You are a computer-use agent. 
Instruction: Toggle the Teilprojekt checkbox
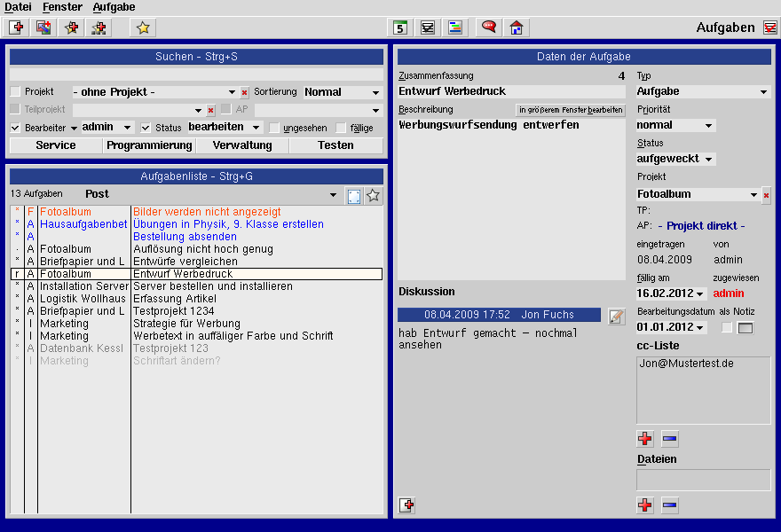coord(15,109)
